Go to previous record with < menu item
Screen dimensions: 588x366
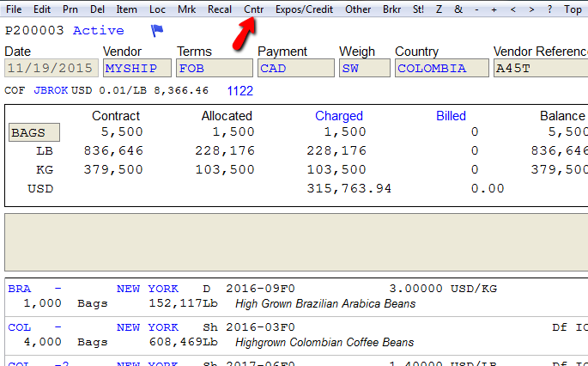point(512,9)
